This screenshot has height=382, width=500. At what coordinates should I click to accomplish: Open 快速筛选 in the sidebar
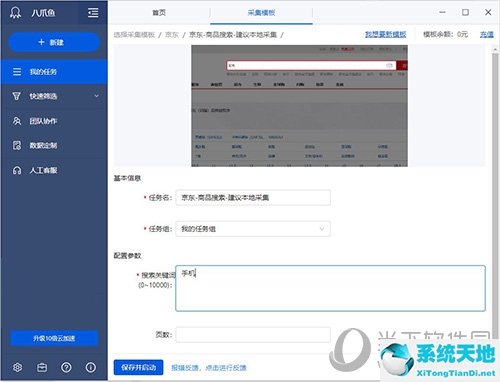coord(54,96)
